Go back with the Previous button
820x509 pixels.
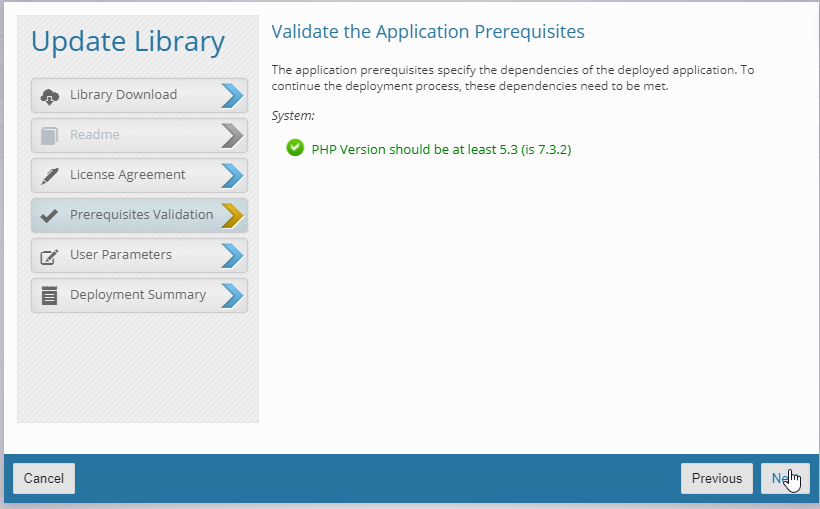pyautogui.click(x=716, y=479)
